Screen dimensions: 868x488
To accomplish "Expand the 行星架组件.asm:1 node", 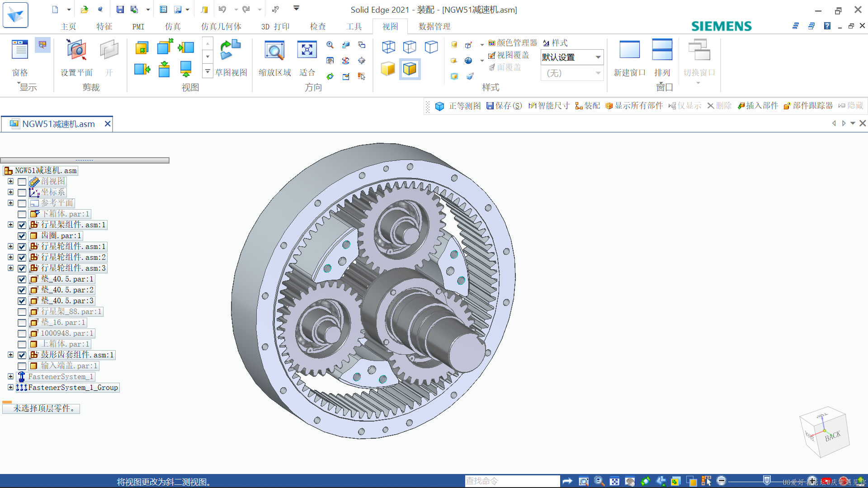I will [10, 225].
